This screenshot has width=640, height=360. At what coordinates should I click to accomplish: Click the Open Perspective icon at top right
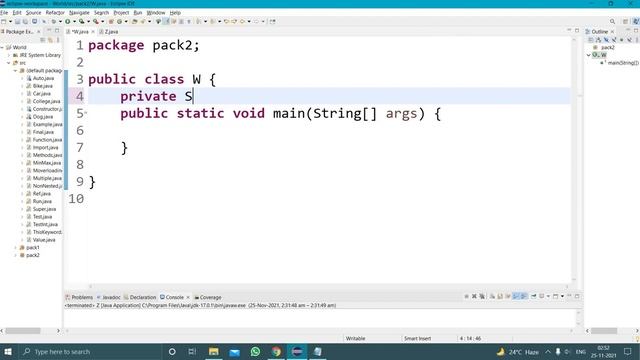(x=625, y=22)
